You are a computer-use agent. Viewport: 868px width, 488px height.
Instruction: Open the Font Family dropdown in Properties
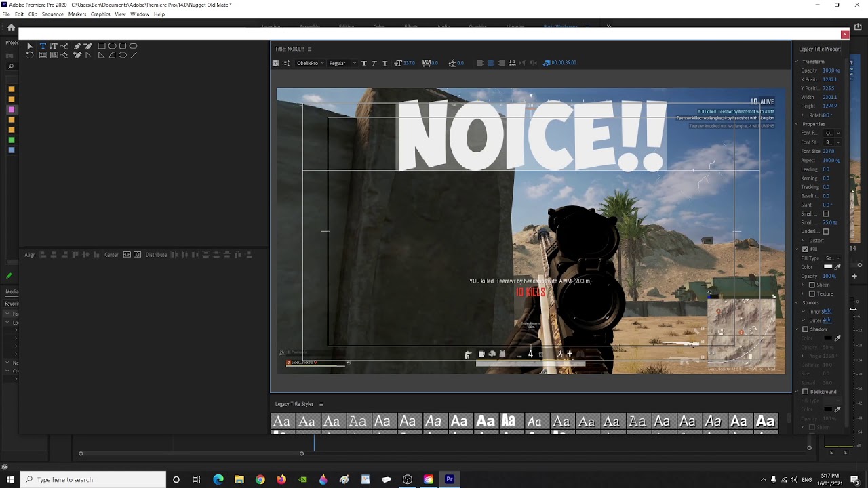(832, 133)
